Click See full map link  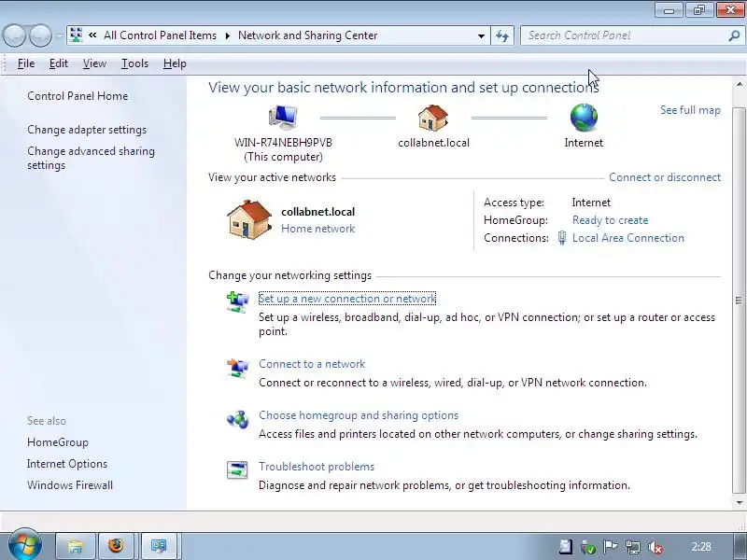(690, 110)
